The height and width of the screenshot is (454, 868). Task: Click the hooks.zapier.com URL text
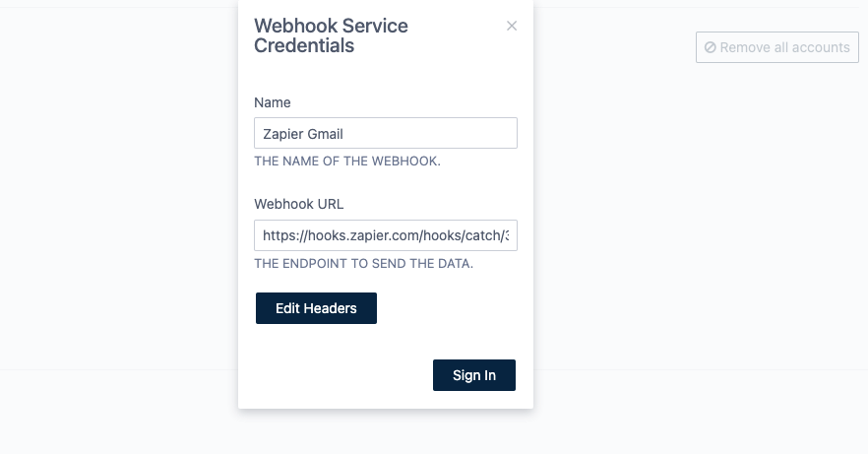coord(385,235)
